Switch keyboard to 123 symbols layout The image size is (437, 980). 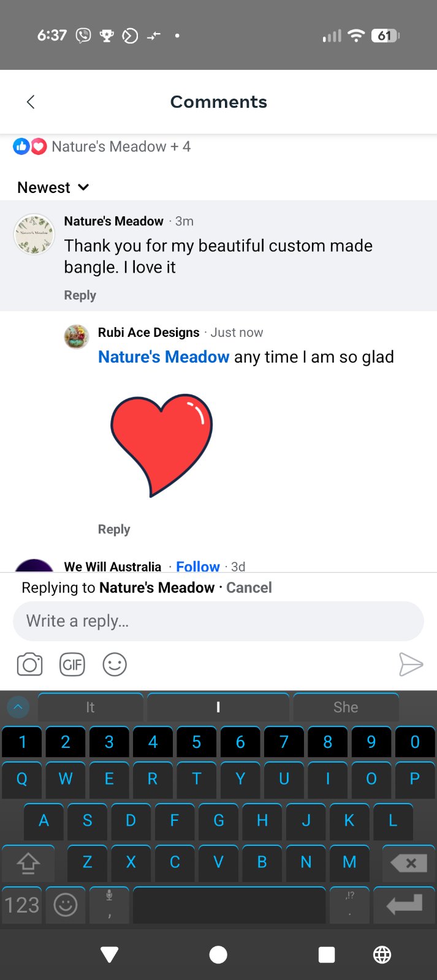pos(22,905)
